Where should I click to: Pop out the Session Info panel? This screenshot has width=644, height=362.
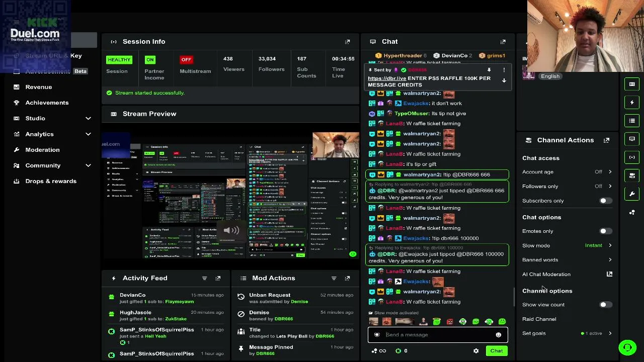click(x=347, y=42)
